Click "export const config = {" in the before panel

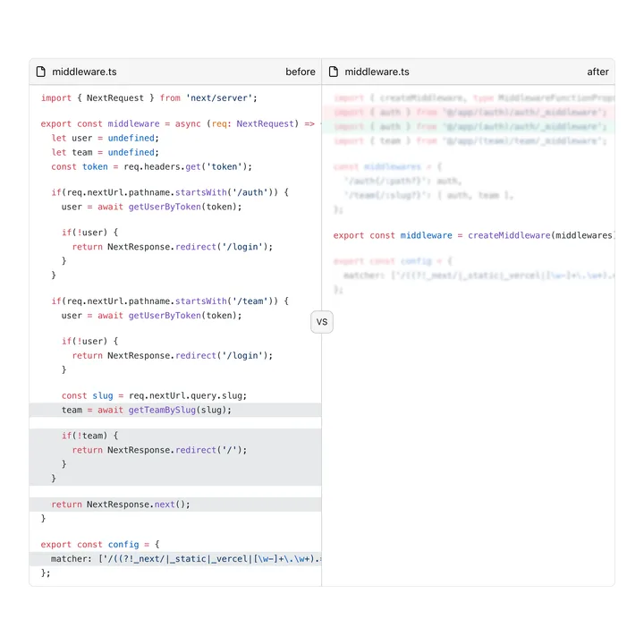(100, 544)
